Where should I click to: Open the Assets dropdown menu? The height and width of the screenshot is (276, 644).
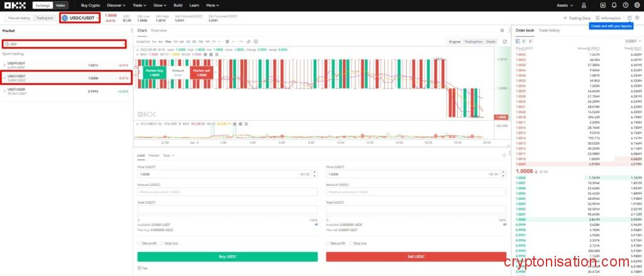(566, 5)
